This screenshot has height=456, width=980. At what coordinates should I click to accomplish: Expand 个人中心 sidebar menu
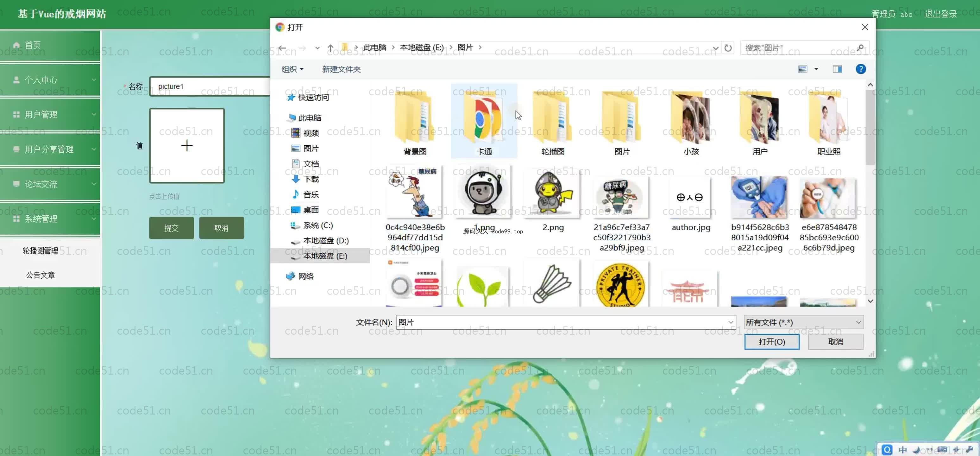pos(50,80)
